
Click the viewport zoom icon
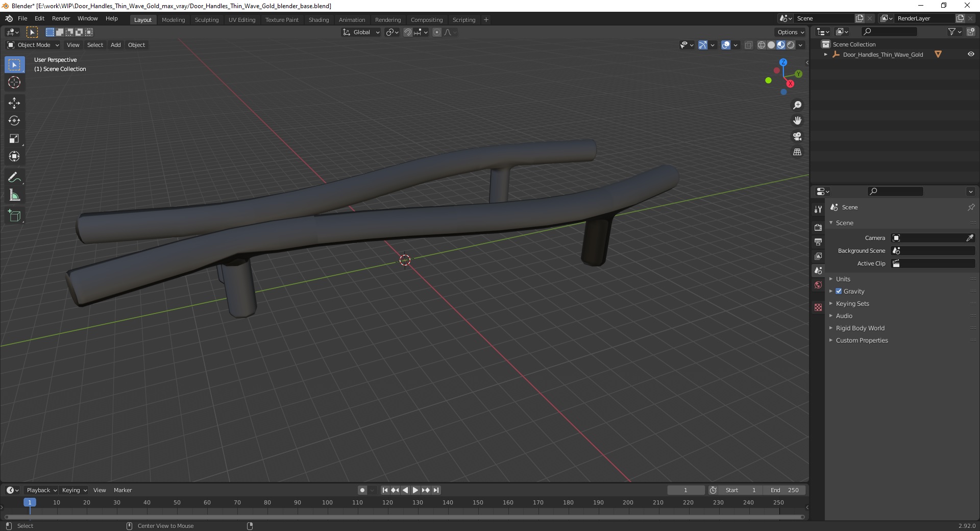pyautogui.click(x=797, y=105)
